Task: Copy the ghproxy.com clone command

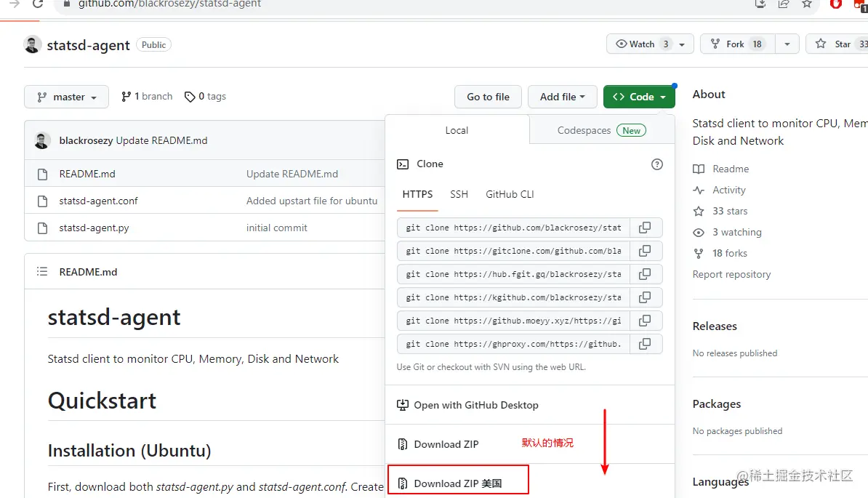Action: (644, 344)
